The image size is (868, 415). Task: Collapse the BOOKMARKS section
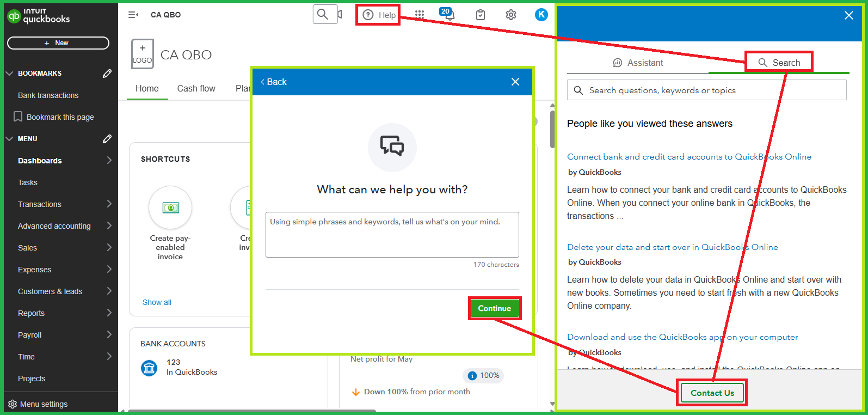tap(9, 74)
